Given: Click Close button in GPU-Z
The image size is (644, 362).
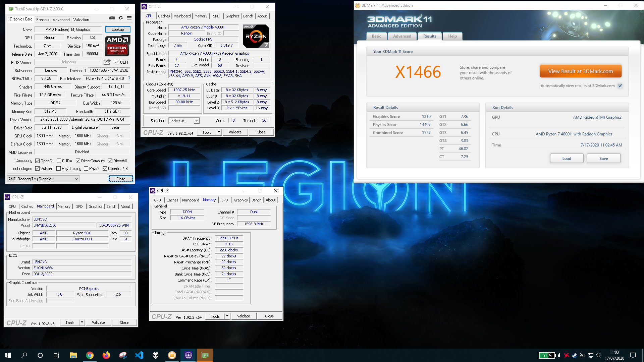Looking at the screenshot, I should [121, 179].
